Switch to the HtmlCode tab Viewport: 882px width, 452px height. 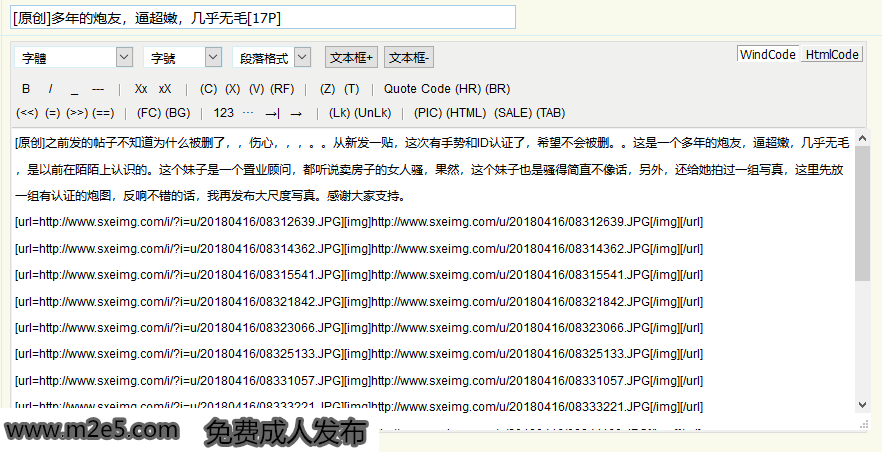pyautogui.click(x=832, y=55)
